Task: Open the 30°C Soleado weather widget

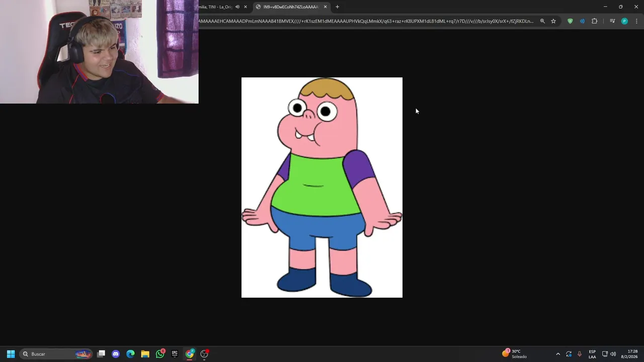Action: pos(515,354)
